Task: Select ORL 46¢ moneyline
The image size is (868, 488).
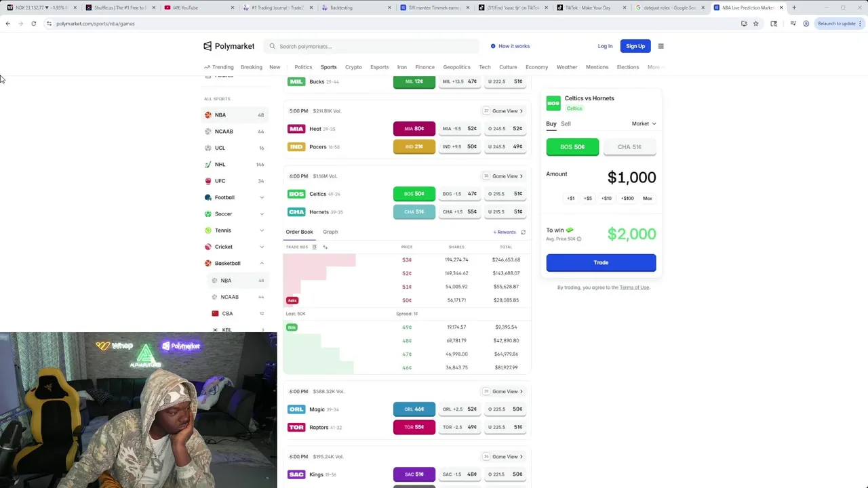Action: click(414, 409)
